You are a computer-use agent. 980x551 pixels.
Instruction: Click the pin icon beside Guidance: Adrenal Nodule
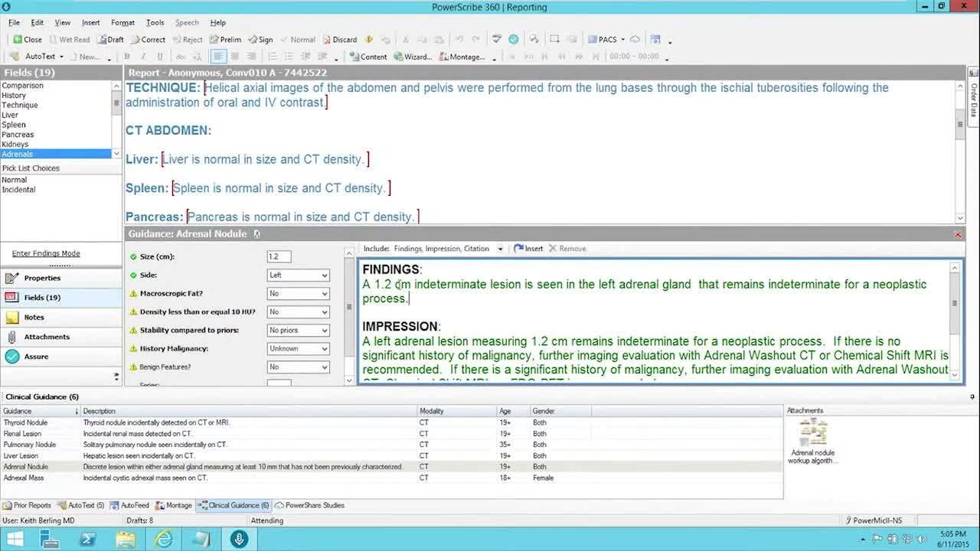click(256, 234)
